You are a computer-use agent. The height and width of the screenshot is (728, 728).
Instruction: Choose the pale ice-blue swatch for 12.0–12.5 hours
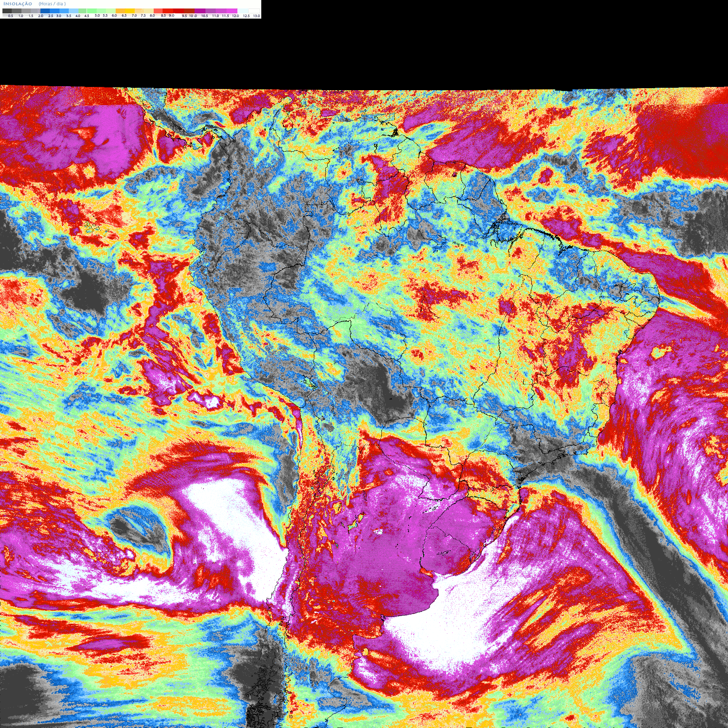tap(243, 11)
